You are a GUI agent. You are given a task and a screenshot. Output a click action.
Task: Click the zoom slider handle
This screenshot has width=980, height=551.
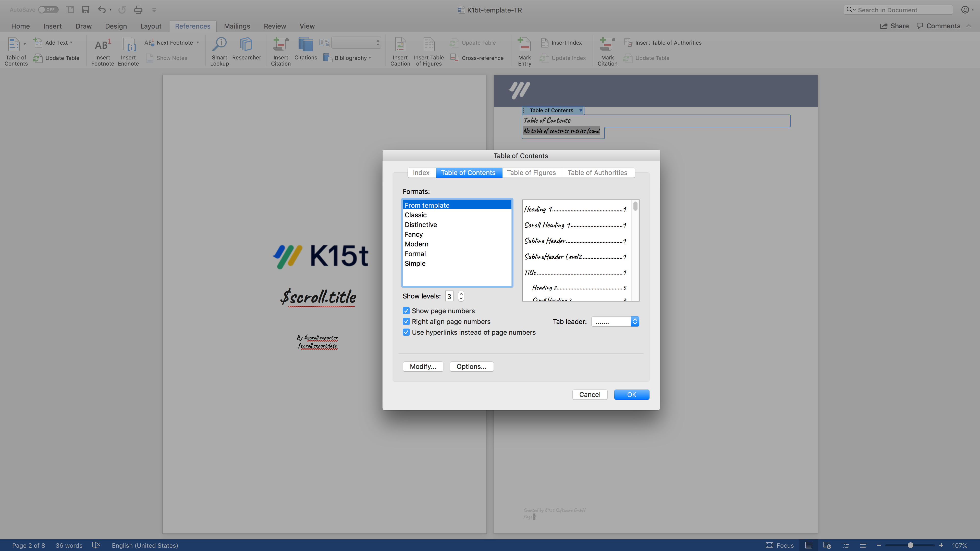click(x=910, y=545)
